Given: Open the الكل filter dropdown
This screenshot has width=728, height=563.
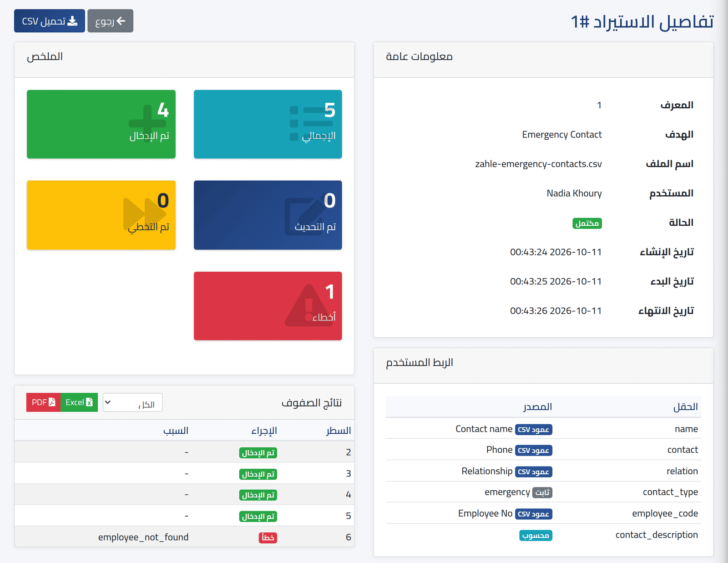Looking at the screenshot, I should pos(132,402).
